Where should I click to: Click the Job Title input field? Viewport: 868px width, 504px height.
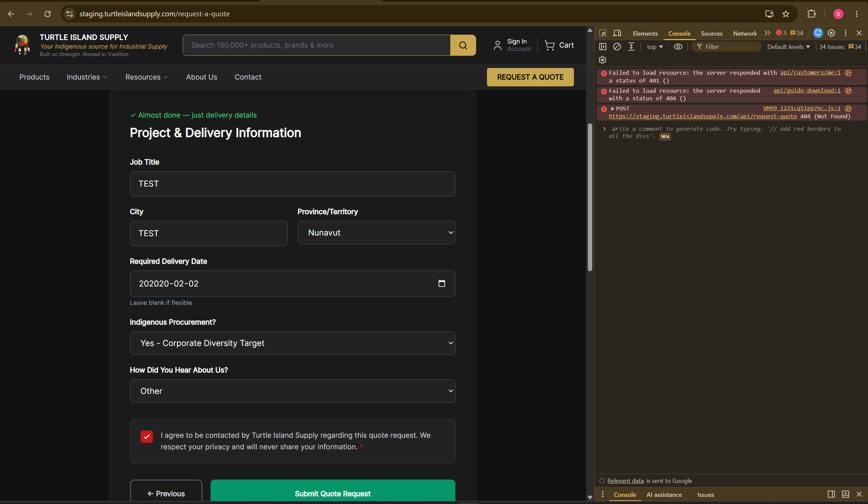coord(292,184)
